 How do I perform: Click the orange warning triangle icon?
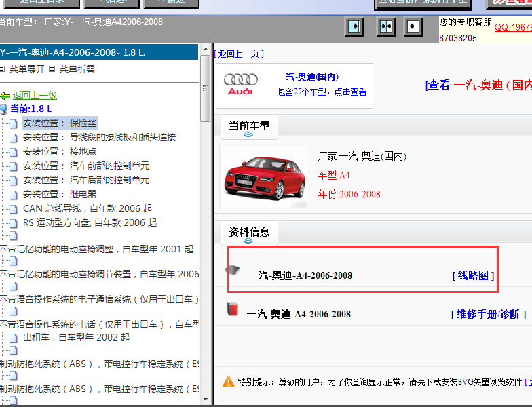click(228, 381)
